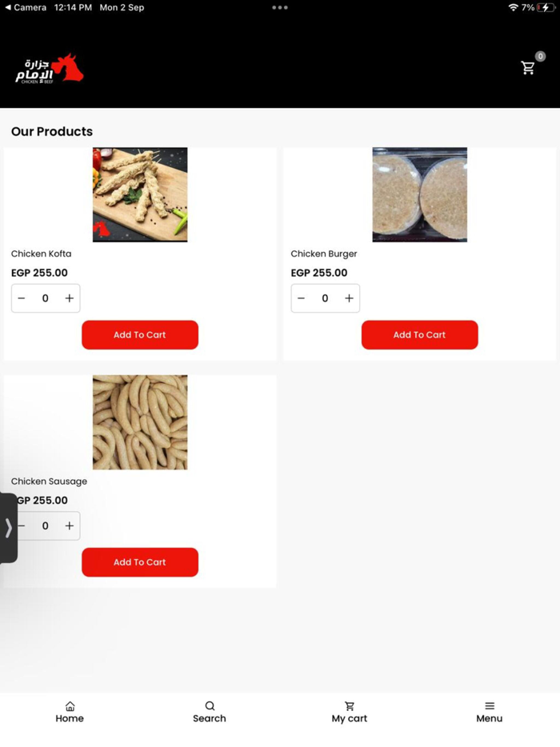The height and width of the screenshot is (747, 560).
Task: Increase Chicken Burger quantity with plus
Action: pos(350,298)
